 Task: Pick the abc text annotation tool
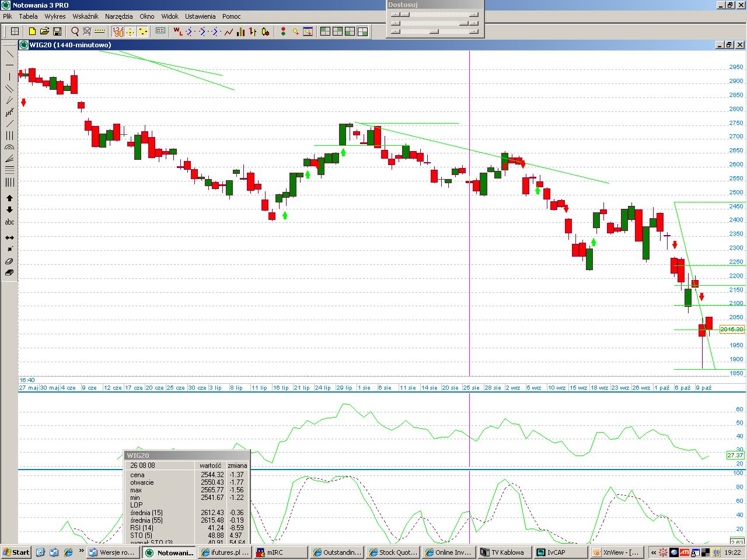tap(9, 222)
